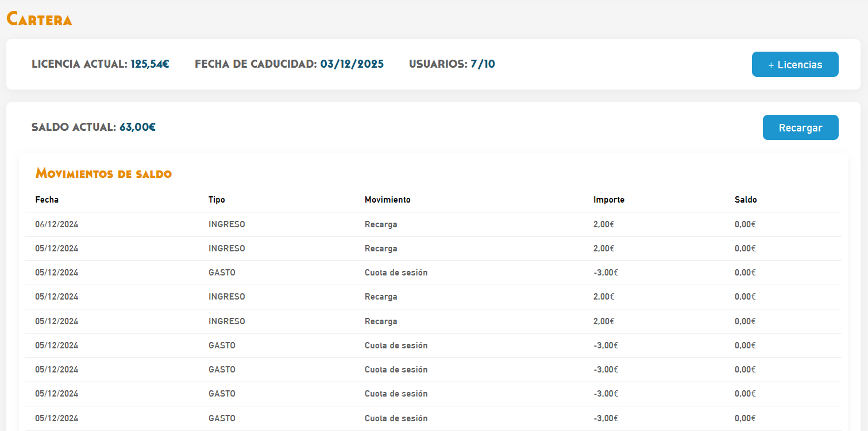
Task: Click the Movimiento column header
Action: click(x=387, y=200)
